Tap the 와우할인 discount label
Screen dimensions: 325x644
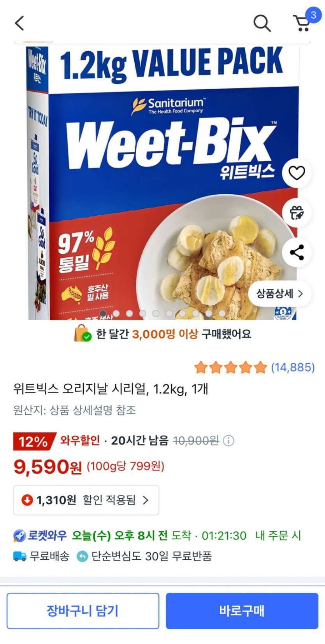80,440
